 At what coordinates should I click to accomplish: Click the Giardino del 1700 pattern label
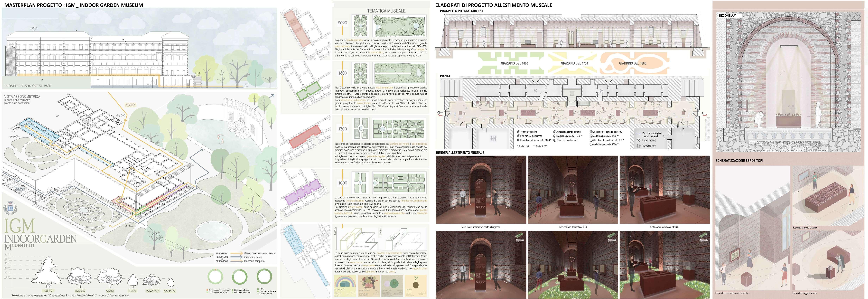coord(574,63)
